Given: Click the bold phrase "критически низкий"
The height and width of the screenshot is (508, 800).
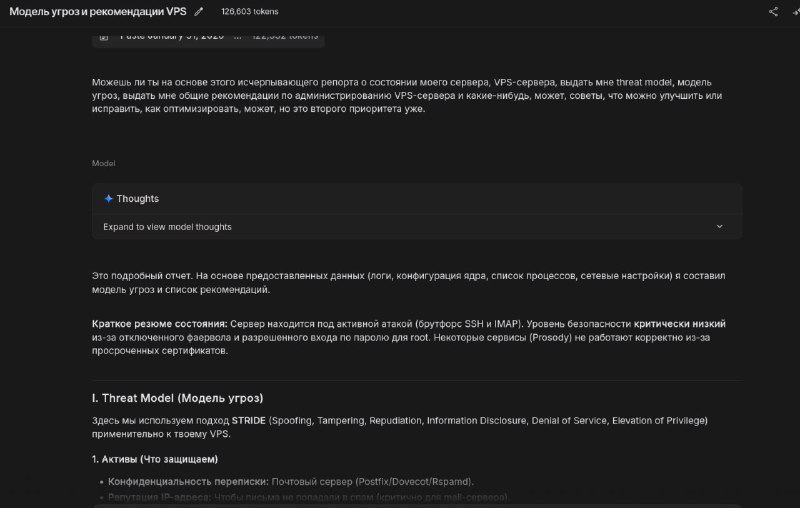Looking at the screenshot, I should click(x=679, y=324).
